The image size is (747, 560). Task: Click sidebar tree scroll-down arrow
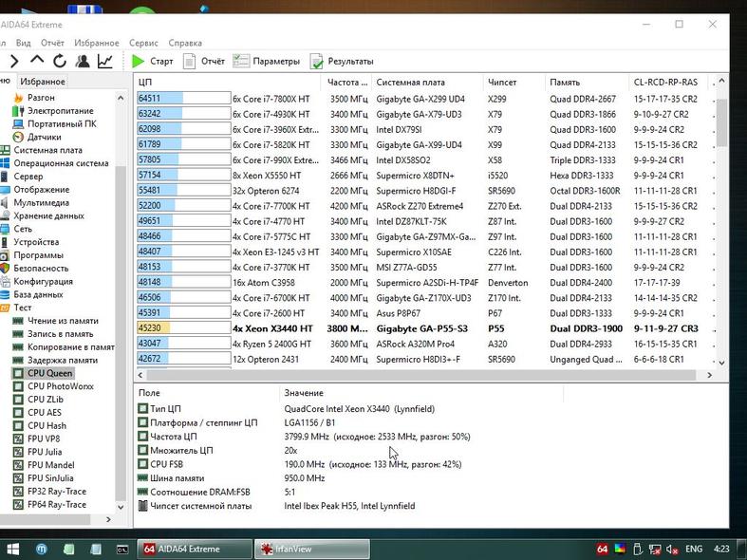pos(120,507)
